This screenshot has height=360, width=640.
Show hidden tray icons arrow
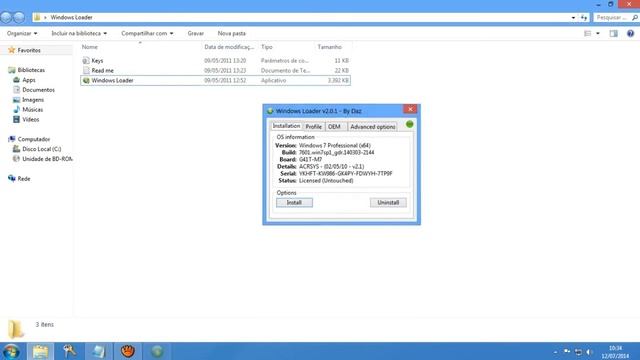coord(556,352)
